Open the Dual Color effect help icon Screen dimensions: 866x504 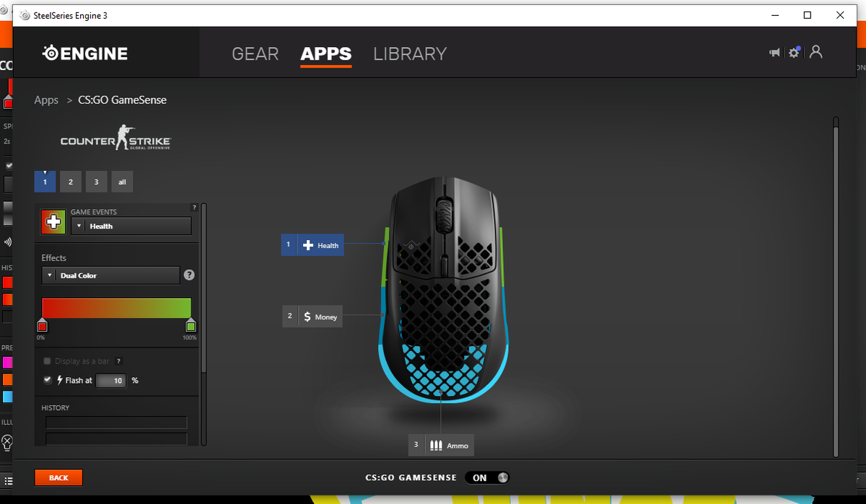[189, 275]
